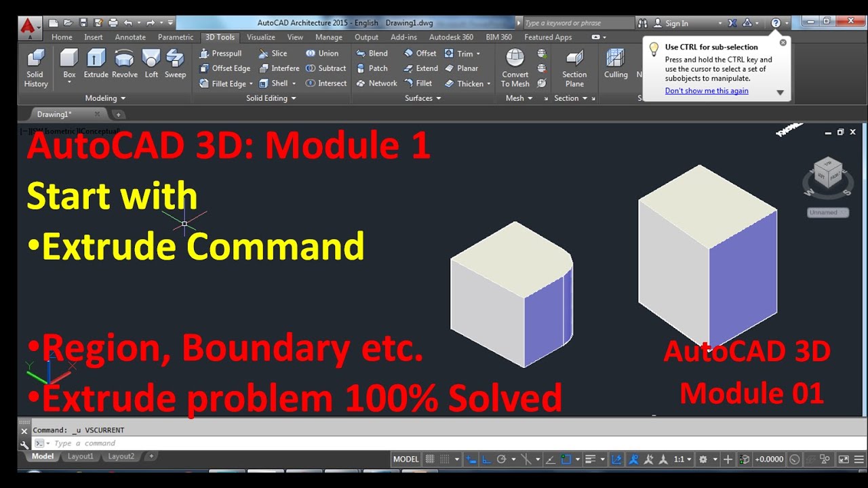Click the Don't show me this again link

tap(707, 91)
